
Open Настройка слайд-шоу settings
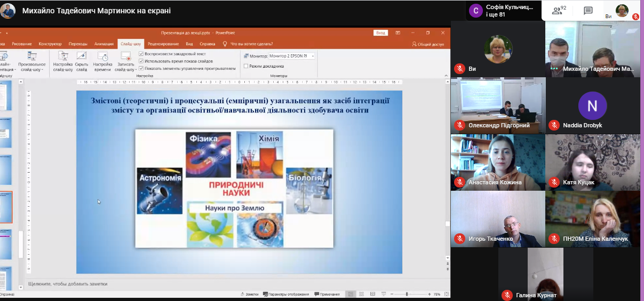63,56
